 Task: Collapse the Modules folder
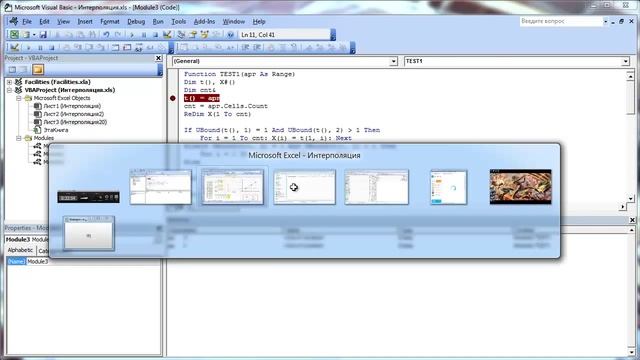[x=19, y=138]
